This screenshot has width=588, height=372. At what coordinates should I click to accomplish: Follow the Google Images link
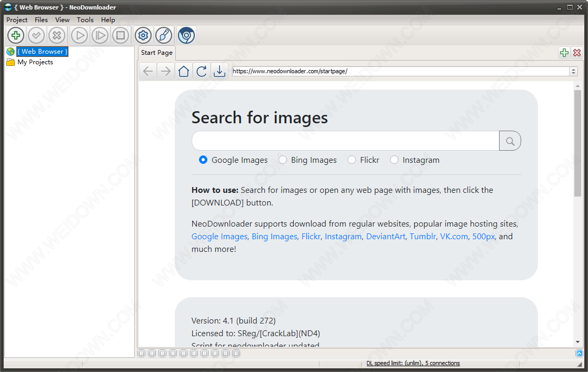220,237
